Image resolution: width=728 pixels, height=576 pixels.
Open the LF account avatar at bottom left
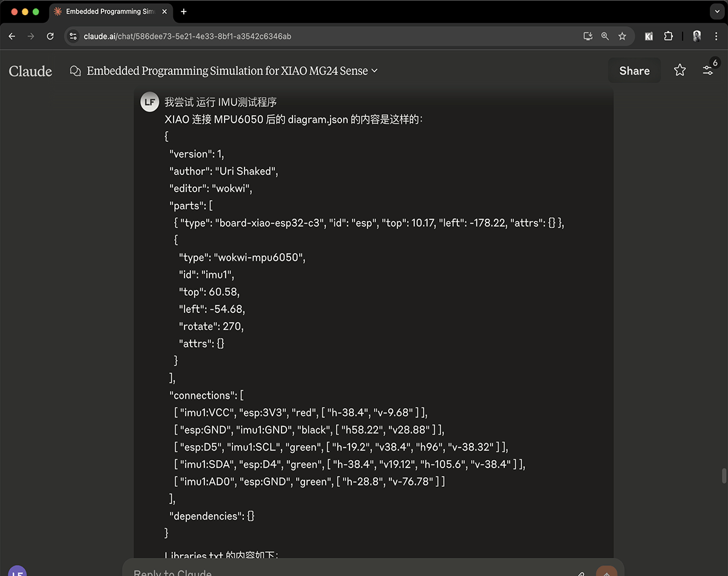point(18,571)
